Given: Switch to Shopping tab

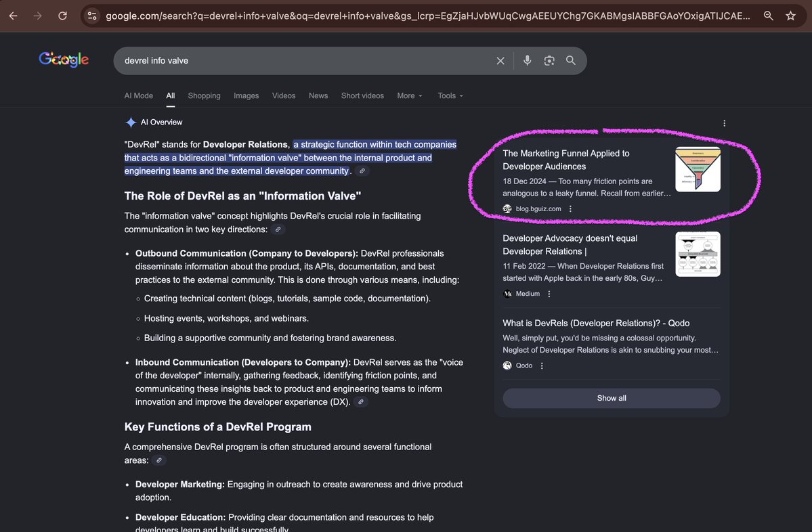Looking at the screenshot, I should 204,95.
